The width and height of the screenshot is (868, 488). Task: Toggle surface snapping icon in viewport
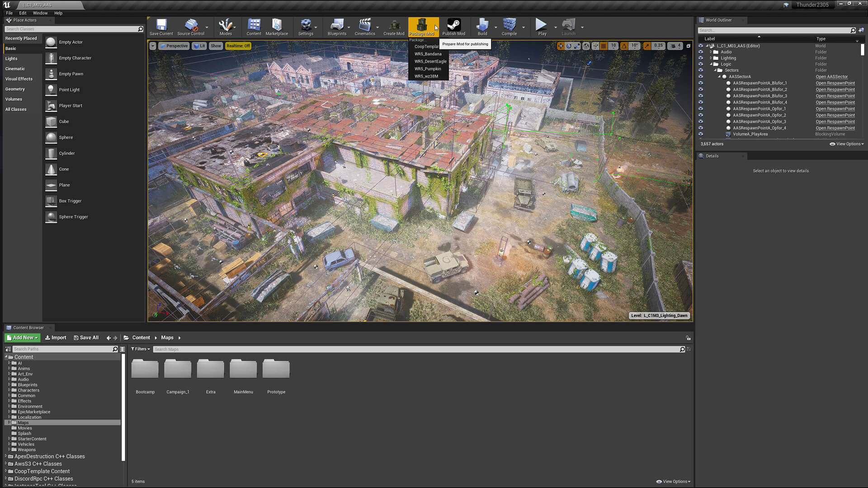coord(595,46)
